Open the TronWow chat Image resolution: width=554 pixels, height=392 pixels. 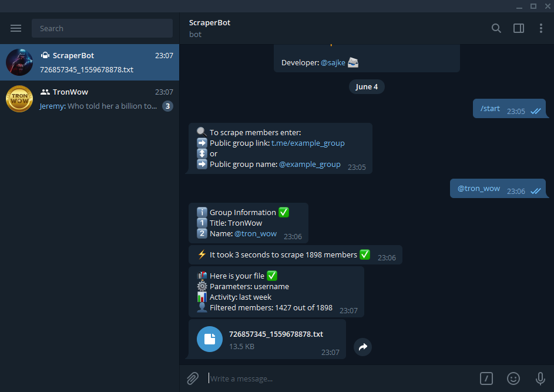click(88, 99)
